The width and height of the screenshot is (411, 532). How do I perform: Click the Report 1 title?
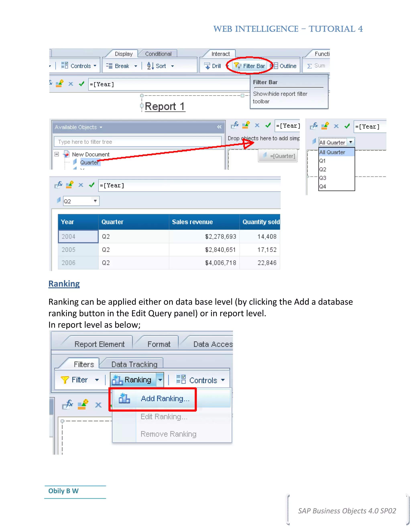coord(165,106)
